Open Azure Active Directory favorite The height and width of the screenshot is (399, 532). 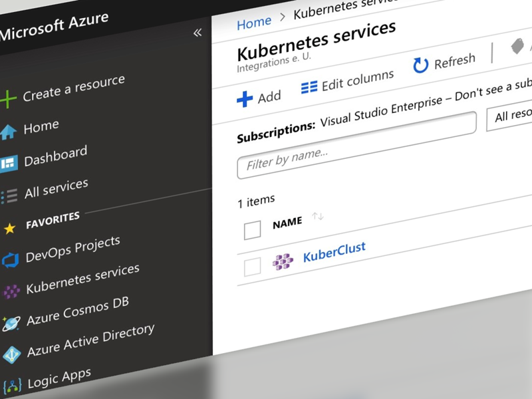(91, 340)
